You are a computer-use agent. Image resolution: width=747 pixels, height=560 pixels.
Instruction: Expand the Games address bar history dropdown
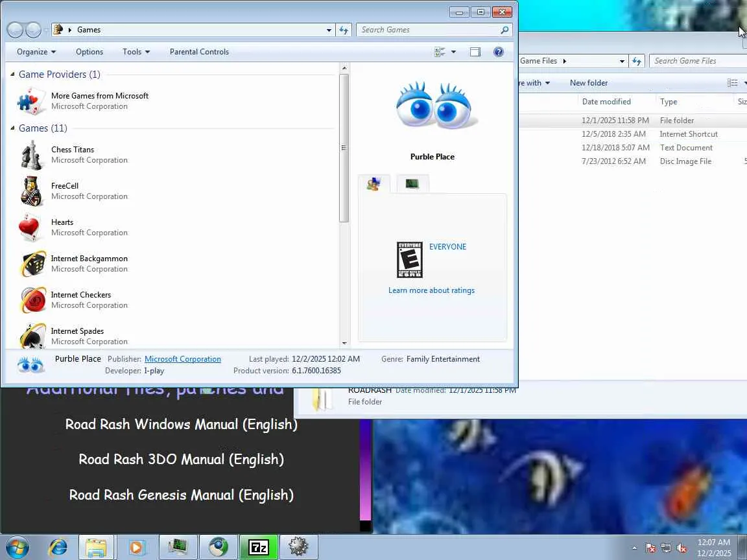(329, 30)
